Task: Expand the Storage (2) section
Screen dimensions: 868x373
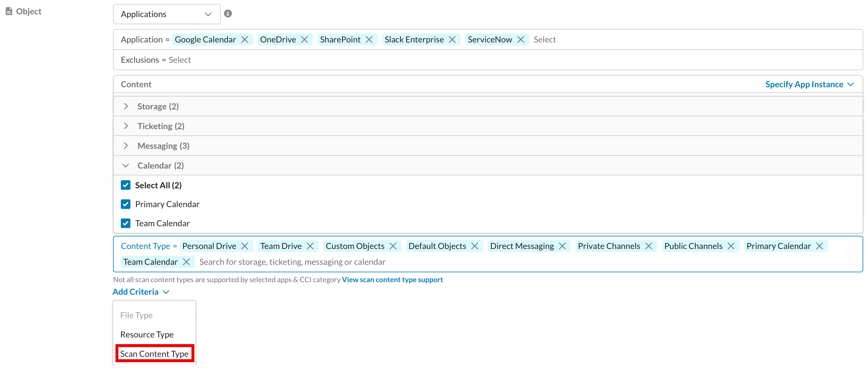Action: [x=488, y=106]
